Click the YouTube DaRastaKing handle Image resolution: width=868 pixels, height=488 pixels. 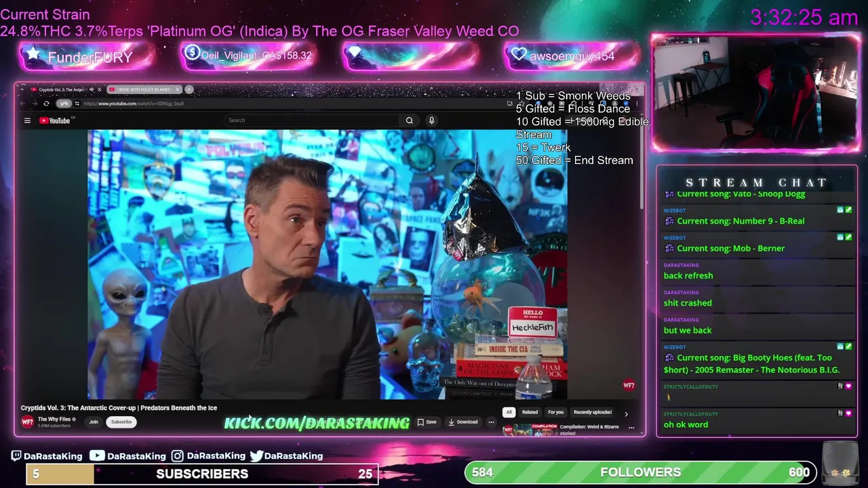pyautogui.click(x=127, y=456)
